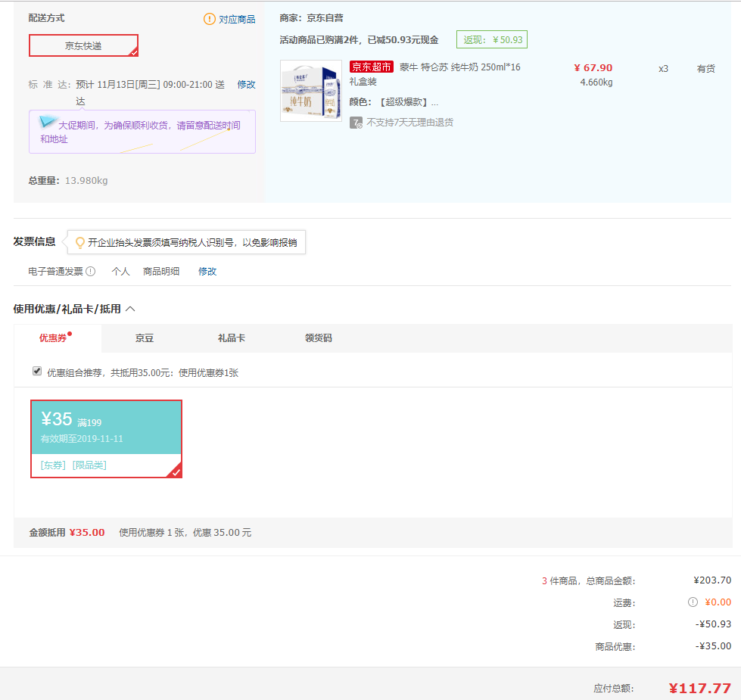The width and height of the screenshot is (741, 700).
Task: Select the 京东快递 delivery option
Action: click(84, 45)
